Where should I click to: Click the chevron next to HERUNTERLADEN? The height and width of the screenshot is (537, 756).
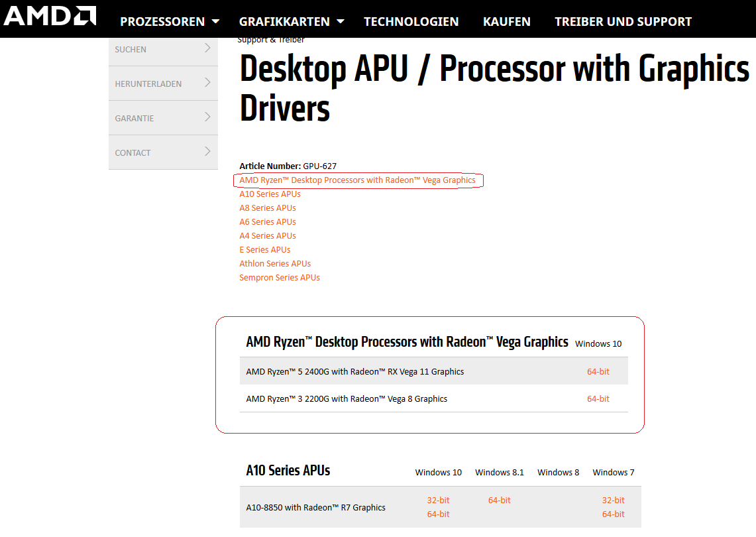207,82
